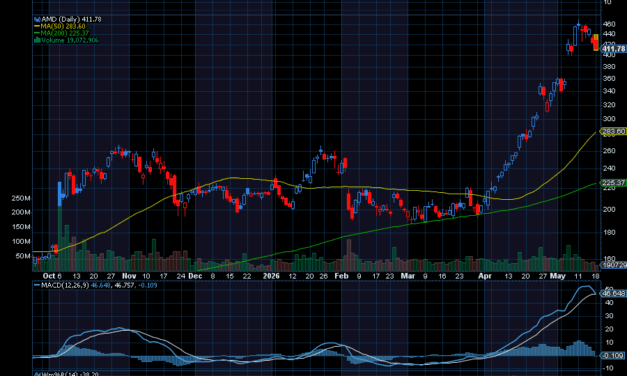Screen dimensions: 627x376
Task: Click the 24 date label after Nov
Action: click(x=181, y=276)
